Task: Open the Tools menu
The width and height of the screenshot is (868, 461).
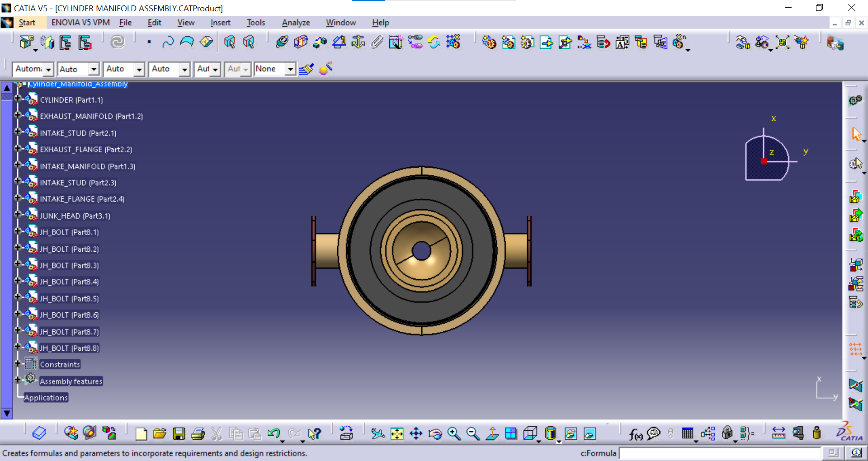Action: 256,23
